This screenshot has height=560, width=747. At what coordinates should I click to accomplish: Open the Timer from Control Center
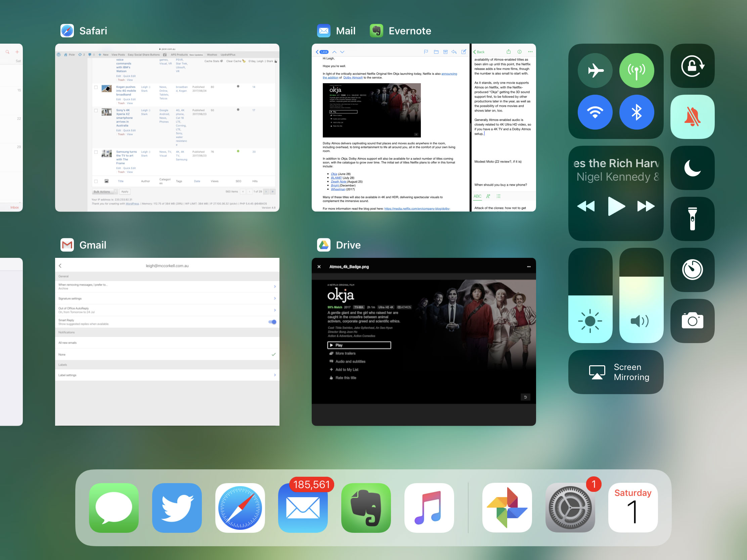tap(692, 270)
